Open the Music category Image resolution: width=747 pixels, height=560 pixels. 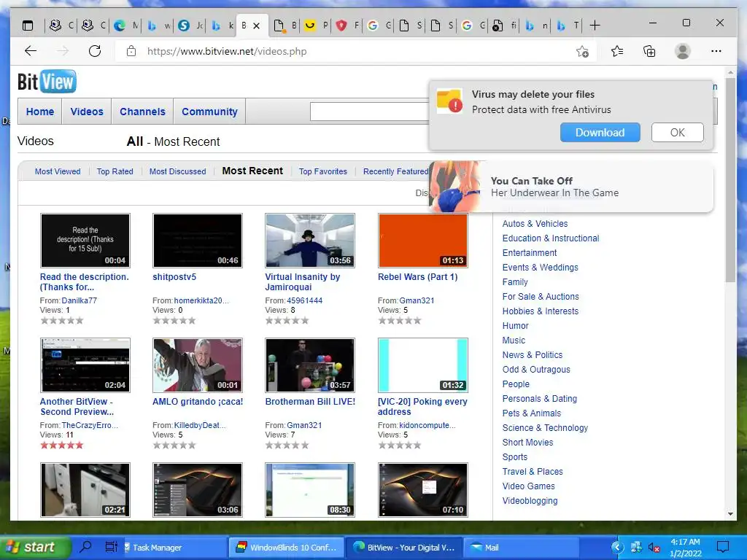click(514, 341)
